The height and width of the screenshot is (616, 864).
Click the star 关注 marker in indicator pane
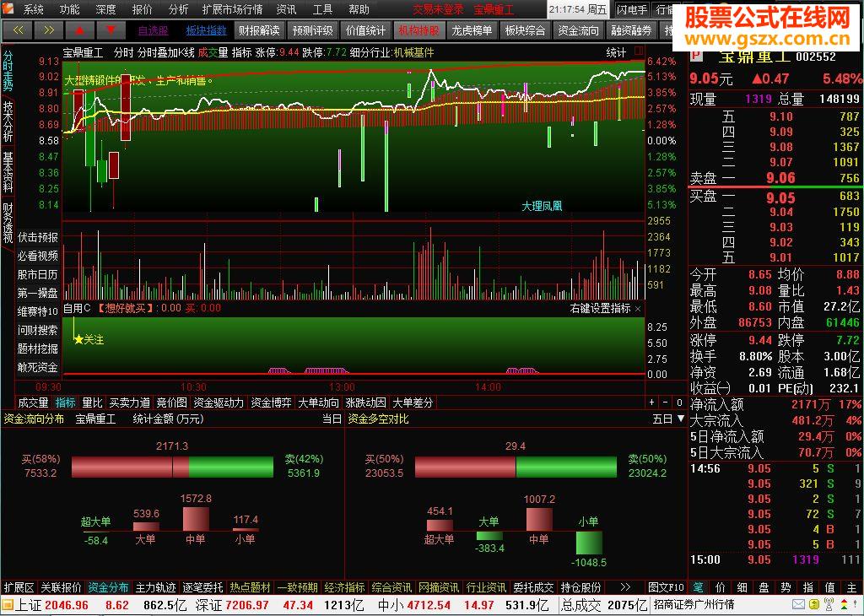pyautogui.click(x=89, y=339)
